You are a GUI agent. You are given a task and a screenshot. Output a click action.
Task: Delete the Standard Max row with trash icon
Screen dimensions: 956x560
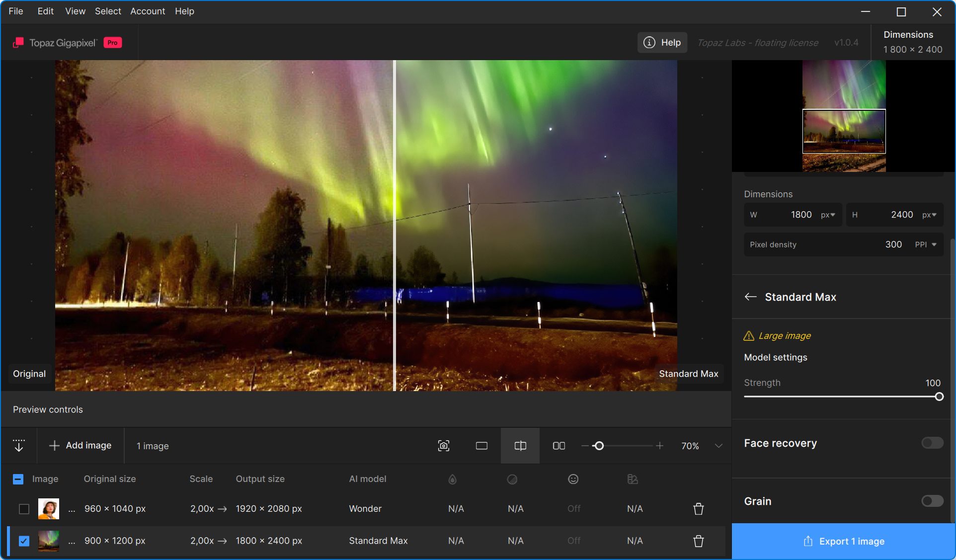click(x=699, y=541)
